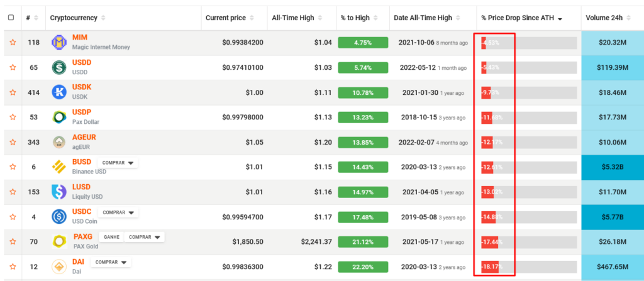Add BUSD to favorites star
The width and height of the screenshot is (644, 281).
tap(13, 167)
